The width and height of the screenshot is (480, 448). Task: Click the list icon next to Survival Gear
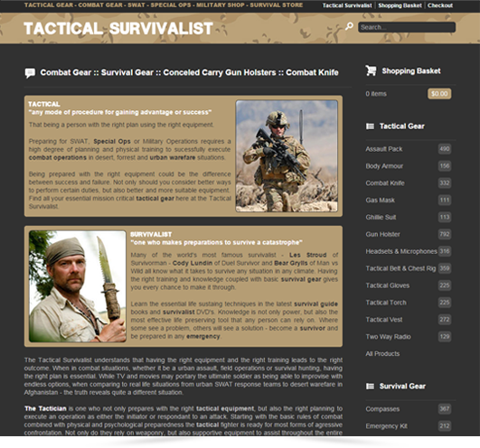point(370,387)
